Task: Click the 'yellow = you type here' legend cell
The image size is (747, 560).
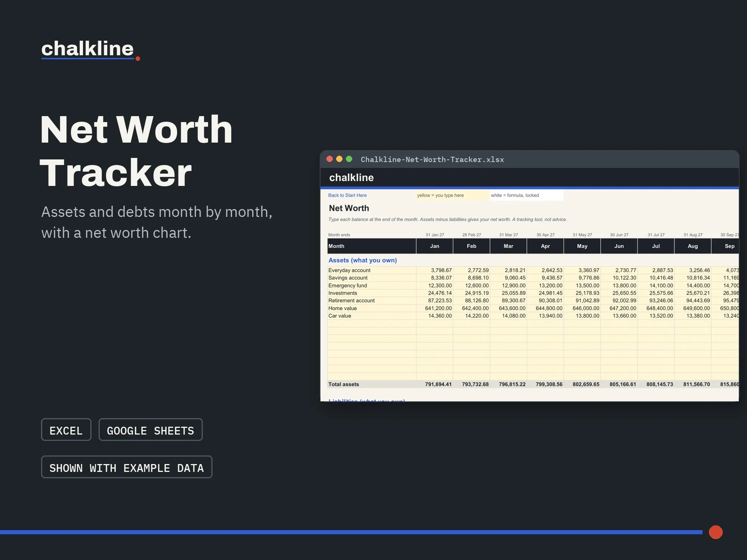Action: tap(453, 195)
